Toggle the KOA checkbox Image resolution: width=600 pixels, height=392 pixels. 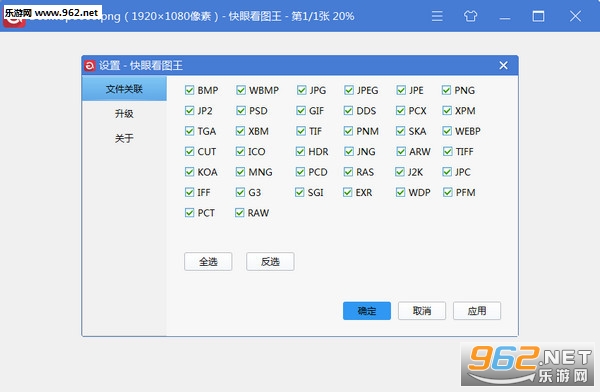(x=189, y=172)
